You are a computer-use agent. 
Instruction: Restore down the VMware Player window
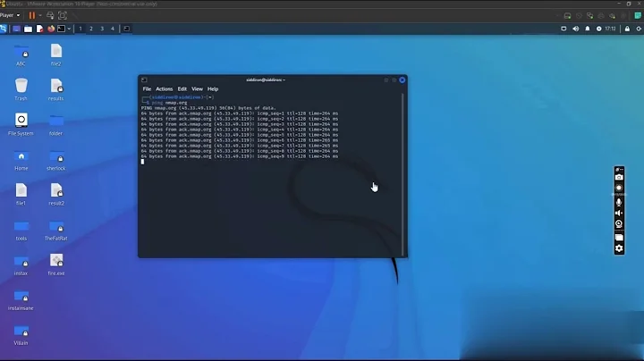629,4
